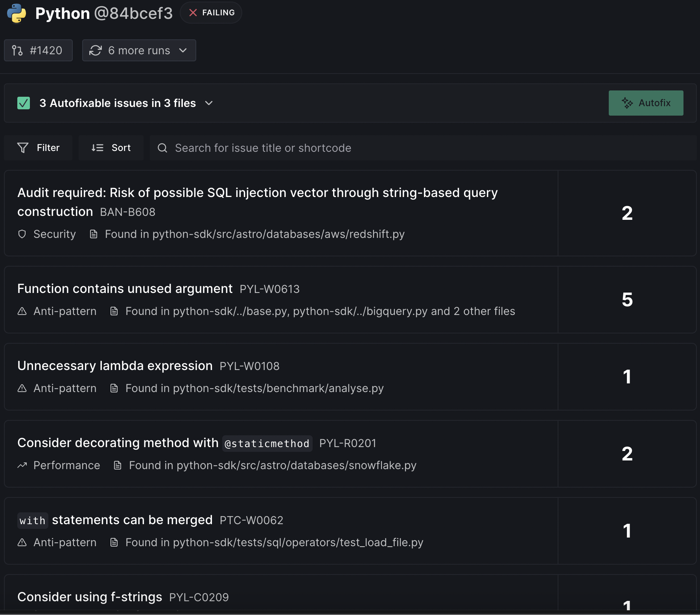Click file icon next to snowflake.py path
This screenshot has height=615, width=700.
pyautogui.click(x=118, y=465)
